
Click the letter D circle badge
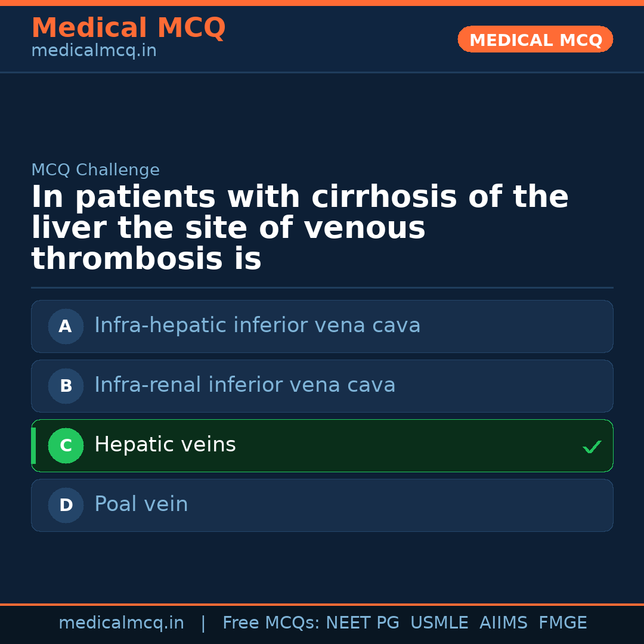coord(66,505)
